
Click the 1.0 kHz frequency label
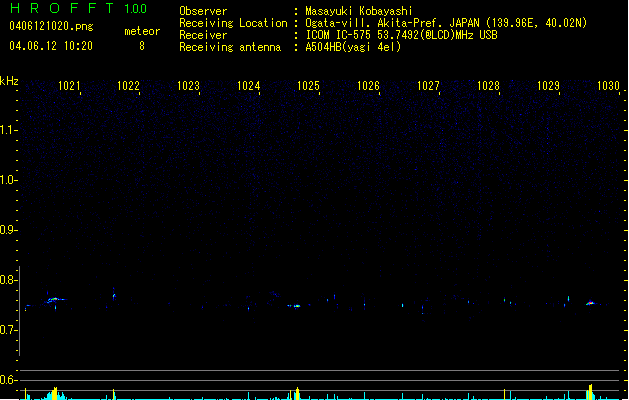pos(7,180)
